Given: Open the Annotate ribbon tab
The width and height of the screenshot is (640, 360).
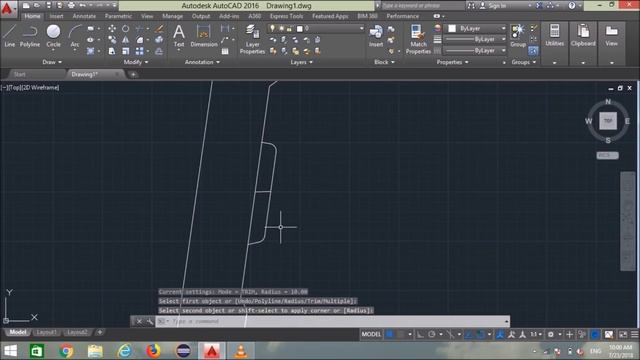Looking at the screenshot, I should click(84, 16).
